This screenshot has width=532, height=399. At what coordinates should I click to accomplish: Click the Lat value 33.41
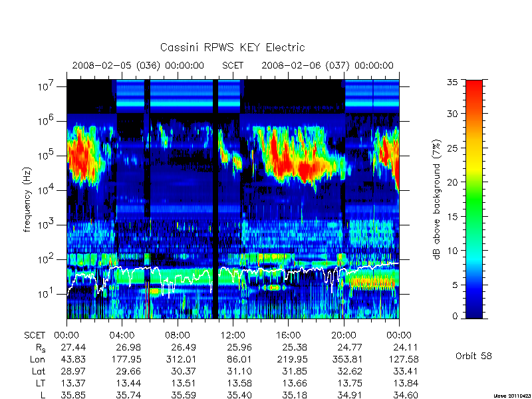coord(406,371)
